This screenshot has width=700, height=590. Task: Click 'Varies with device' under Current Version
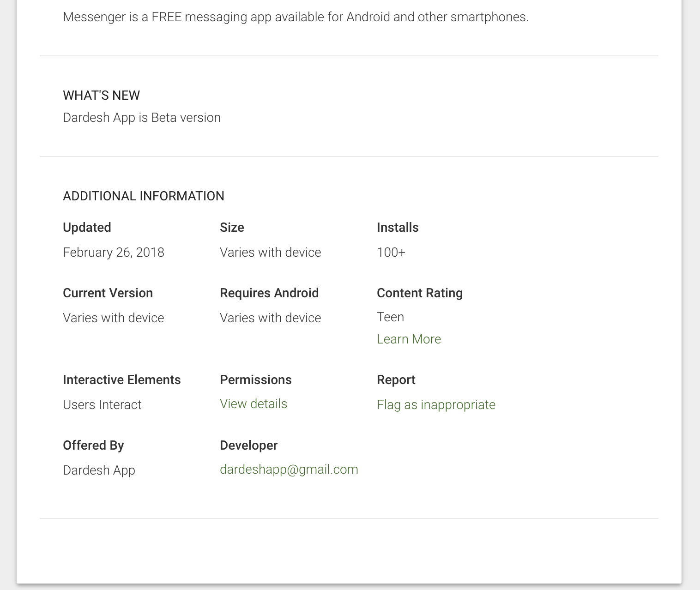coord(113,318)
